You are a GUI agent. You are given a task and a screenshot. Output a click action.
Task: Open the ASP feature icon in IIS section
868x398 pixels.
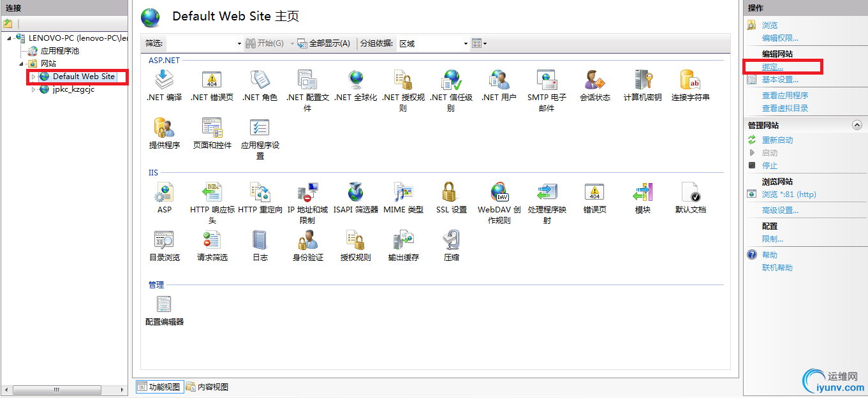(x=165, y=192)
